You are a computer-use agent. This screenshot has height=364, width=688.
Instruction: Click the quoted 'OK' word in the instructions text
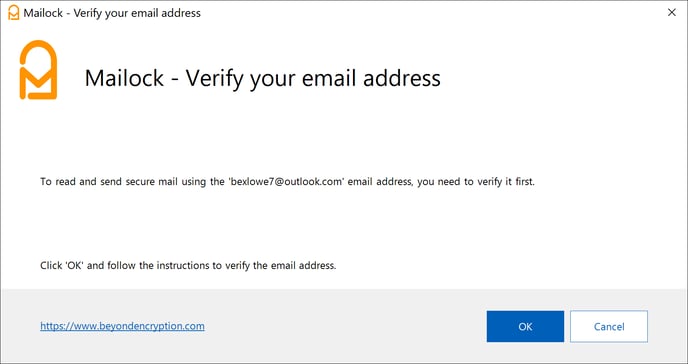coord(75,266)
